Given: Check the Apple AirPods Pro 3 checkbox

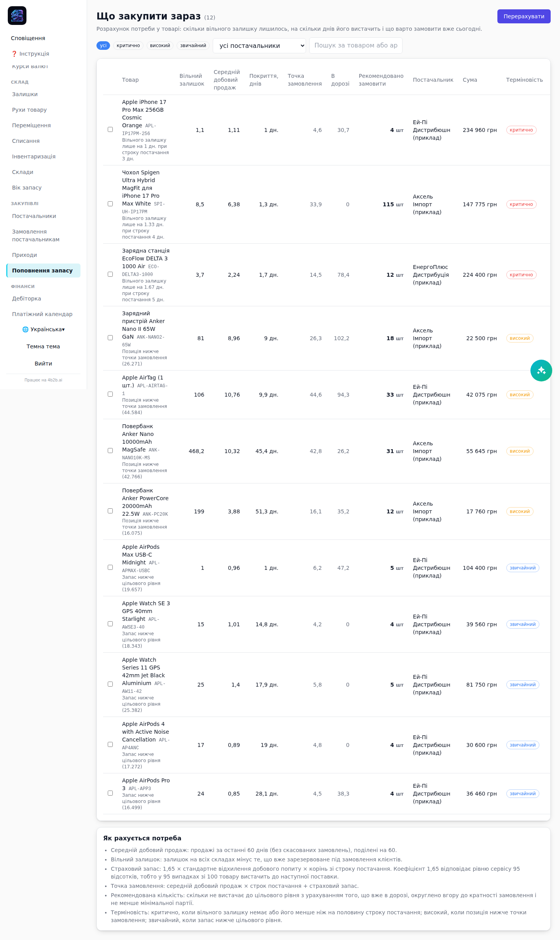Looking at the screenshot, I should pyautogui.click(x=110, y=793).
